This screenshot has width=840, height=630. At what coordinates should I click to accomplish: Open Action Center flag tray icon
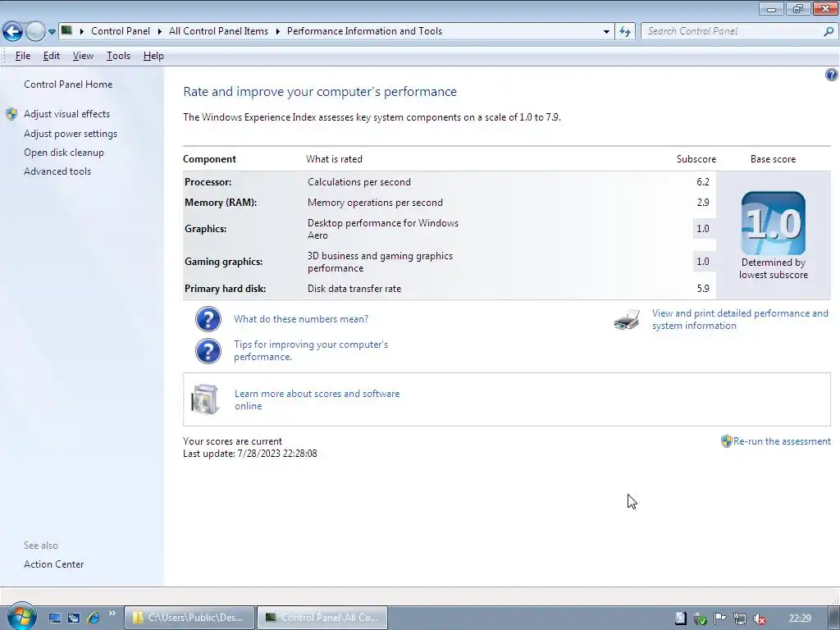719,619
